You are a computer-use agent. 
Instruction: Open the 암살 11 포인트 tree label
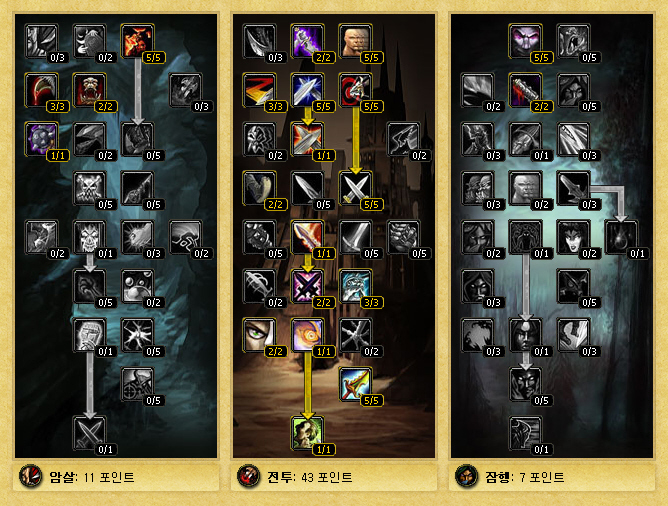[x=92, y=477]
